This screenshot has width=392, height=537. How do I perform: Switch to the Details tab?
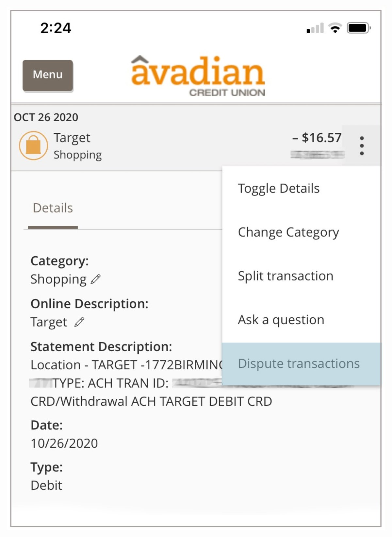coord(52,208)
